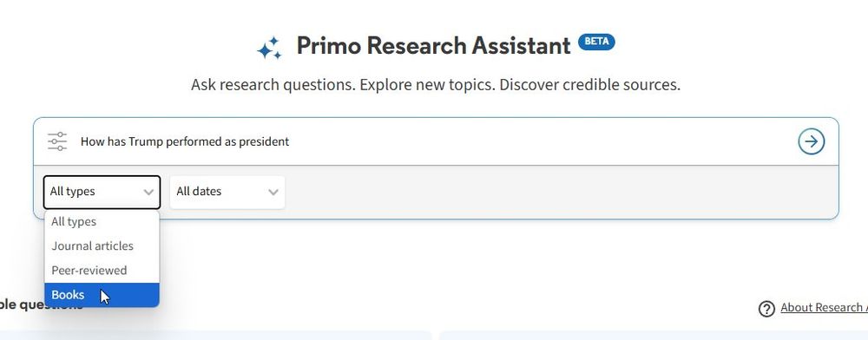Submit the question with the arrow button
This screenshot has width=868, height=340.
point(811,141)
